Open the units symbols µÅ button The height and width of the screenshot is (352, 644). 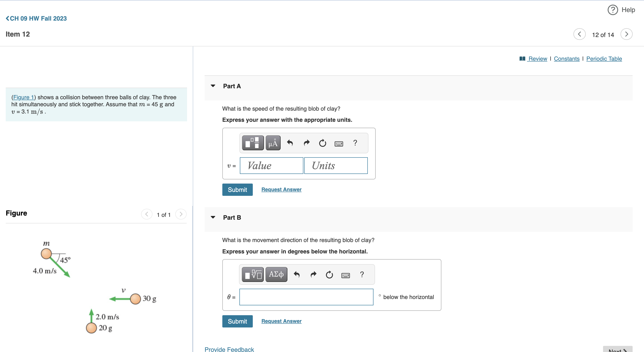[x=273, y=143]
